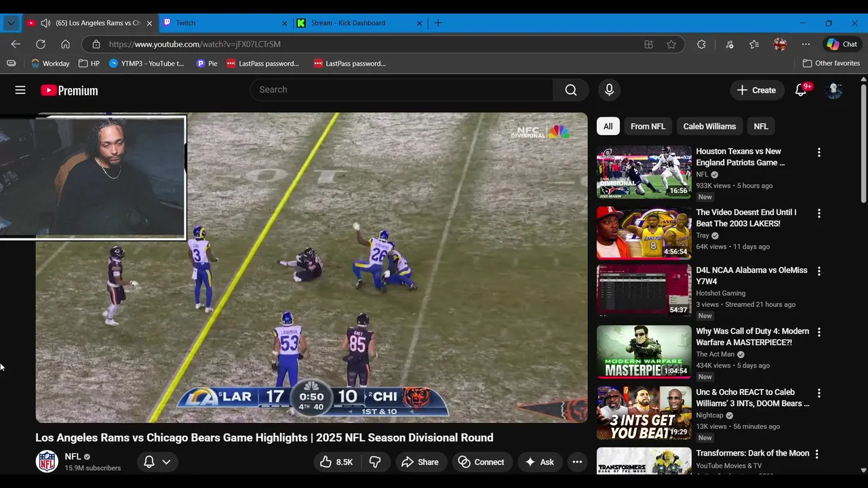Add this page to favorites star
Image resolution: width=868 pixels, height=488 pixels.
tap(671, 44)
